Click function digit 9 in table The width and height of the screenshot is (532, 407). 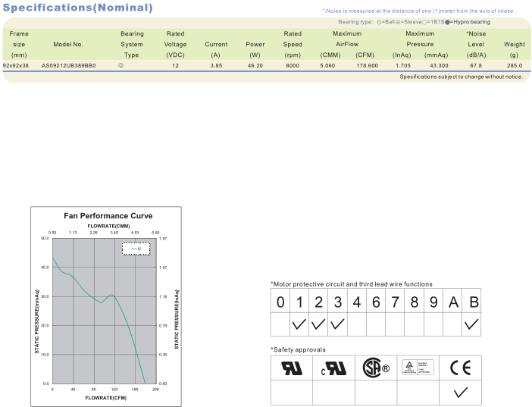coord(433,302)
